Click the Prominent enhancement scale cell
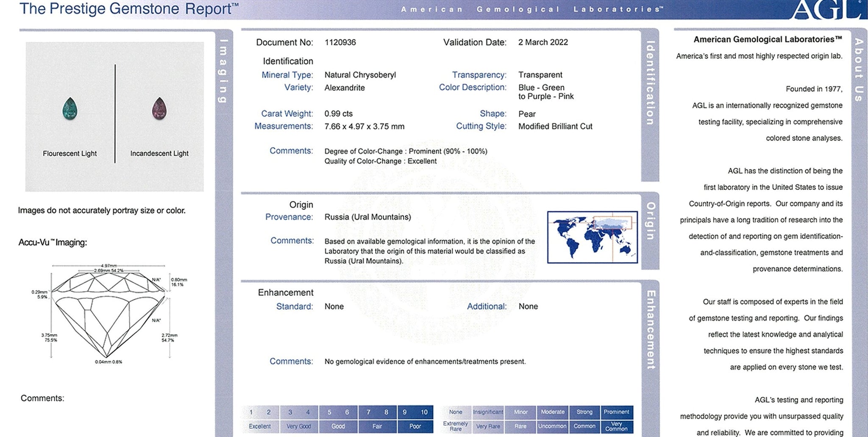The width and height of the screenshot is (868, 437). click(x=616, y=412)
